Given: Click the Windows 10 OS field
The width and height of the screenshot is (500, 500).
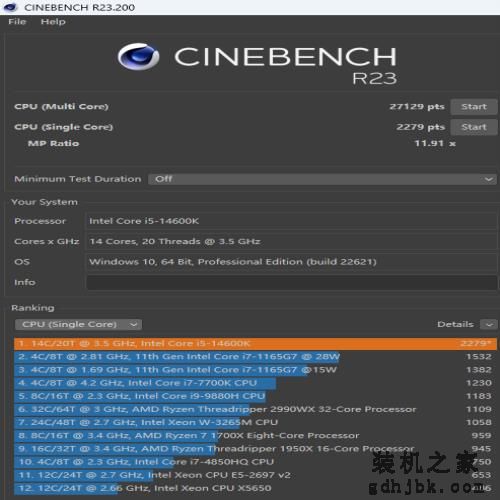Looking at the screenshot, I should [x=292, y=262].
